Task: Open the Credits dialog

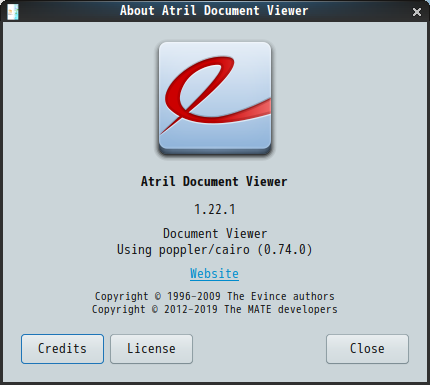Action: click(62, 349)
